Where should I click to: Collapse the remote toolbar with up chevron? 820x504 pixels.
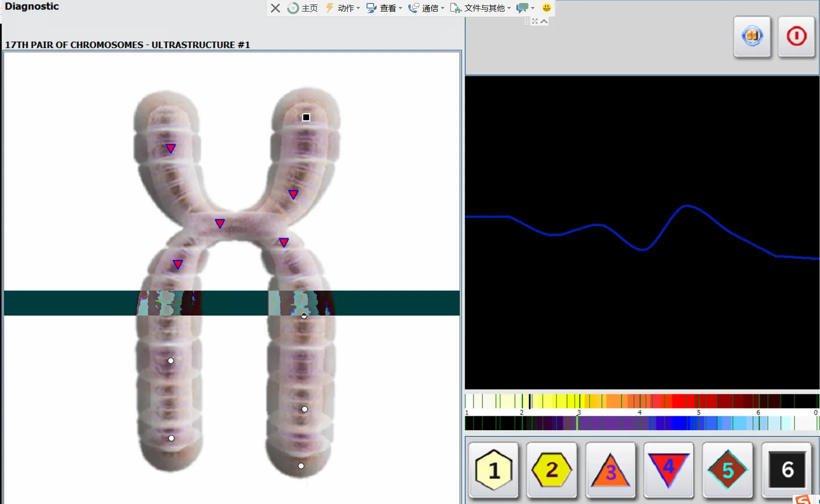pos(544,21)
